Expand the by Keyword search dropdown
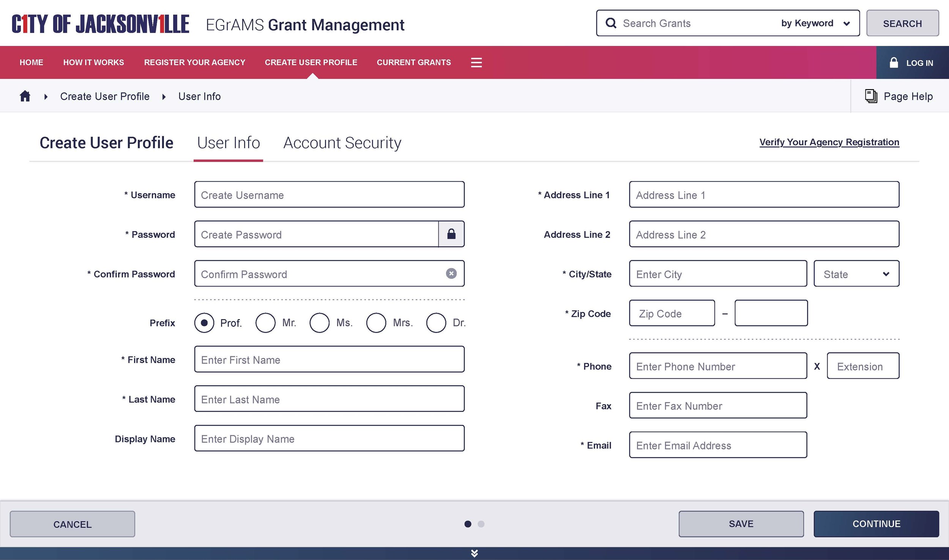 click(815, 24)
